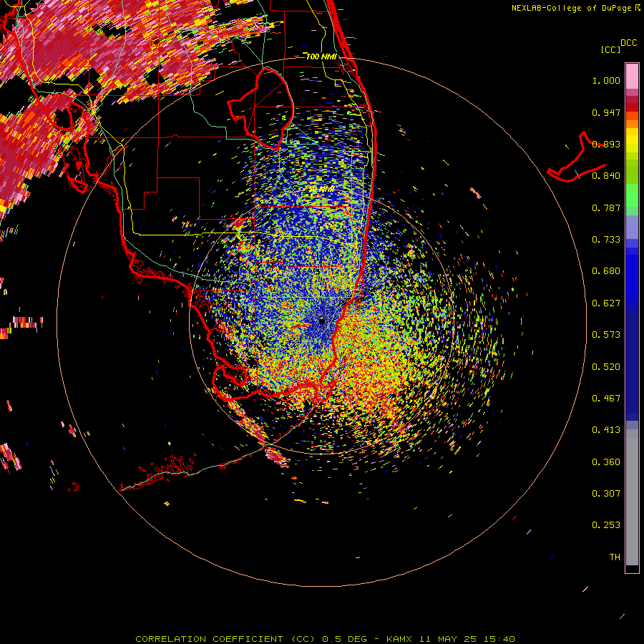Click the 0.360 scale value
Screen dimensions: 644x644
(606, 462)
